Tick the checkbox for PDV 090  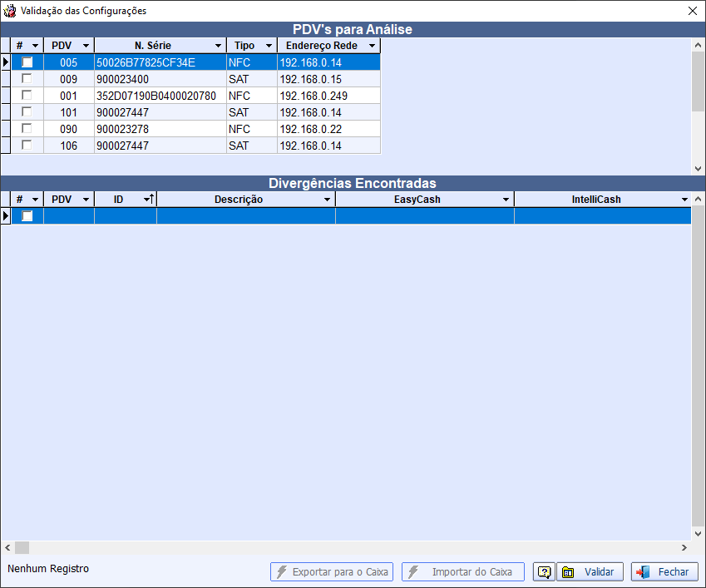point(27,129)
